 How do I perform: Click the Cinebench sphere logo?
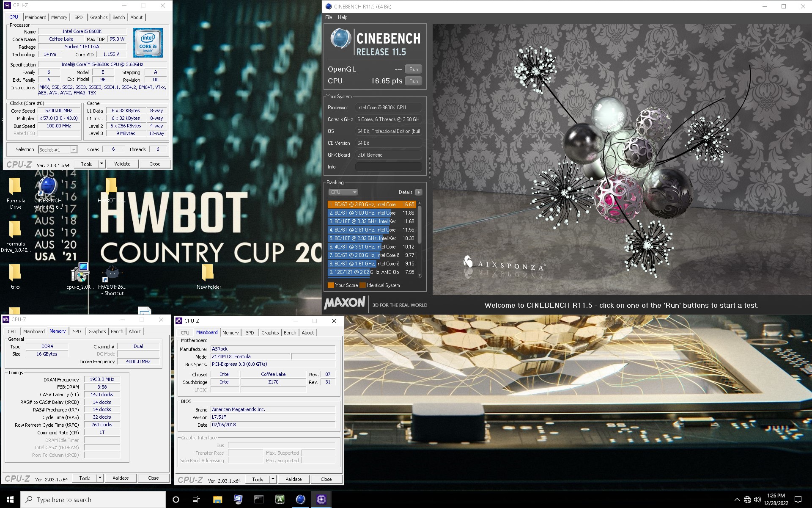[340, 39]
